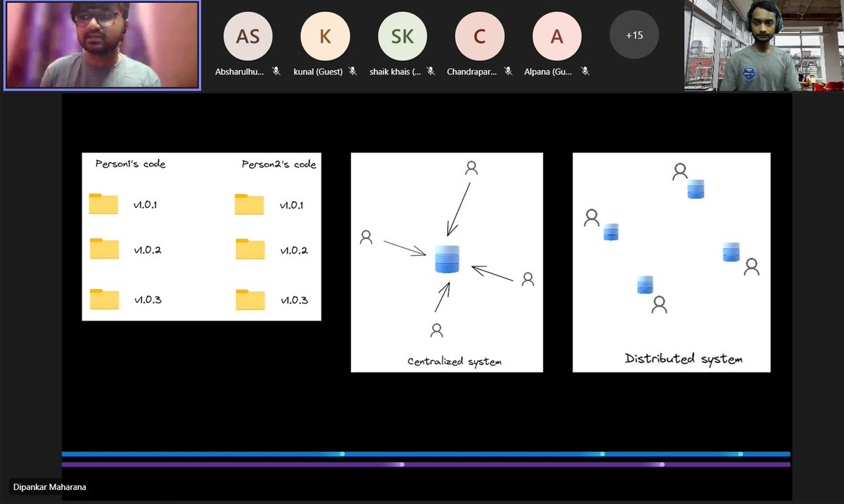Screen dimensions: 844x504
Task: Click the rightmost database icon in Distributed system
Action: [731, 252]
